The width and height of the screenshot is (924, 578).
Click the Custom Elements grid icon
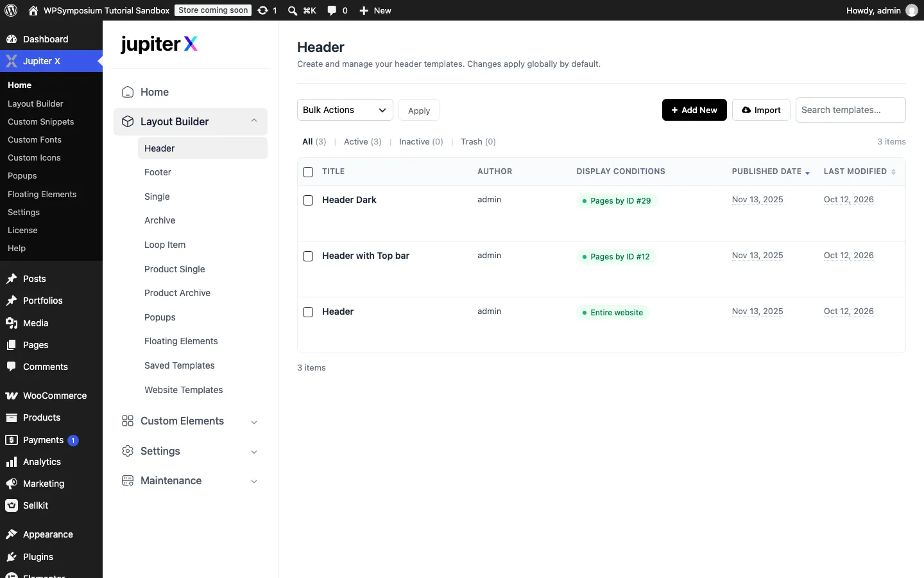(128, 421)
